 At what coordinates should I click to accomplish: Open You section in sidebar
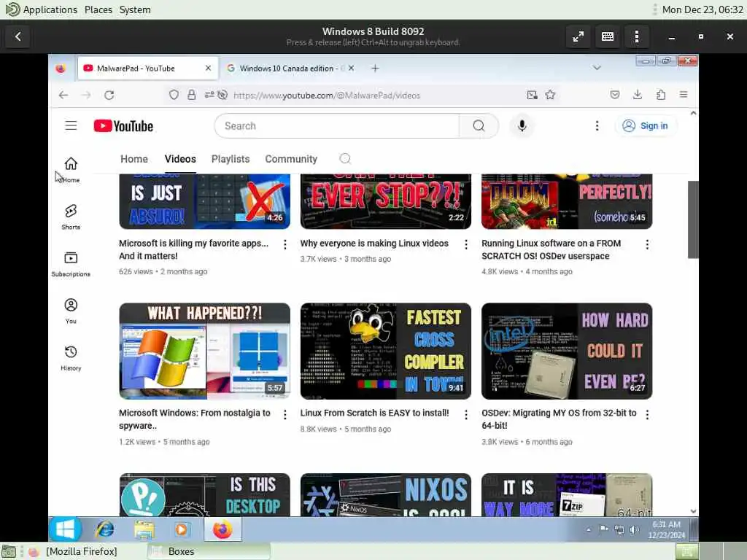[x=71, y=311]
